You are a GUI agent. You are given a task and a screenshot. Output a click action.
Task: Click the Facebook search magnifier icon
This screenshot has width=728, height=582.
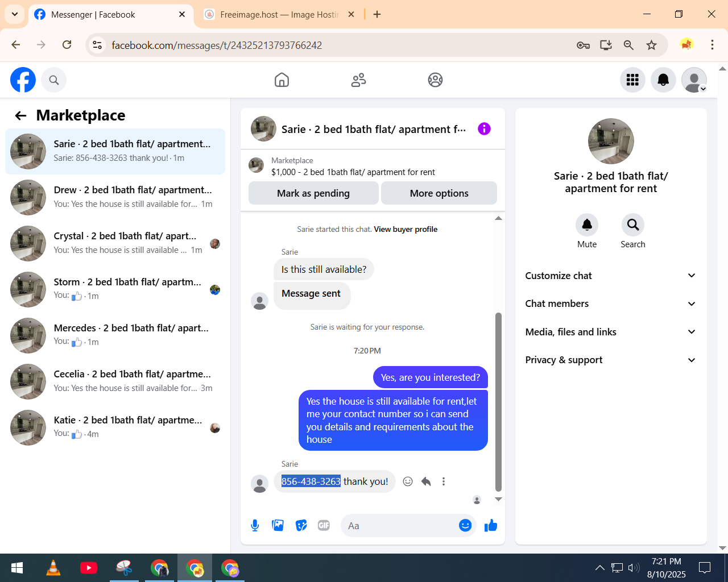pyautogui.click(x=54, y=80)
